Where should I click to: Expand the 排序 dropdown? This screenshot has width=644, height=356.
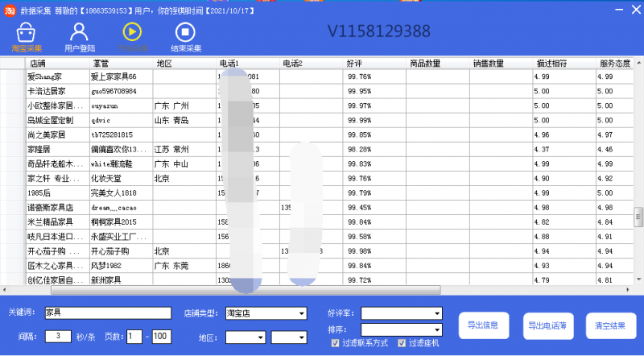(x=401, y=329)
